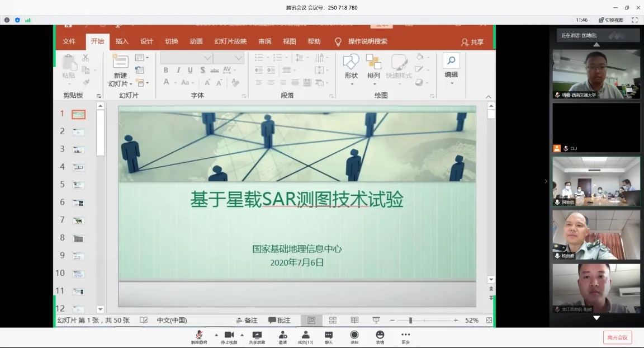Click the More (更多) options icon
644x348 pixels.
[x=405, y=335]
